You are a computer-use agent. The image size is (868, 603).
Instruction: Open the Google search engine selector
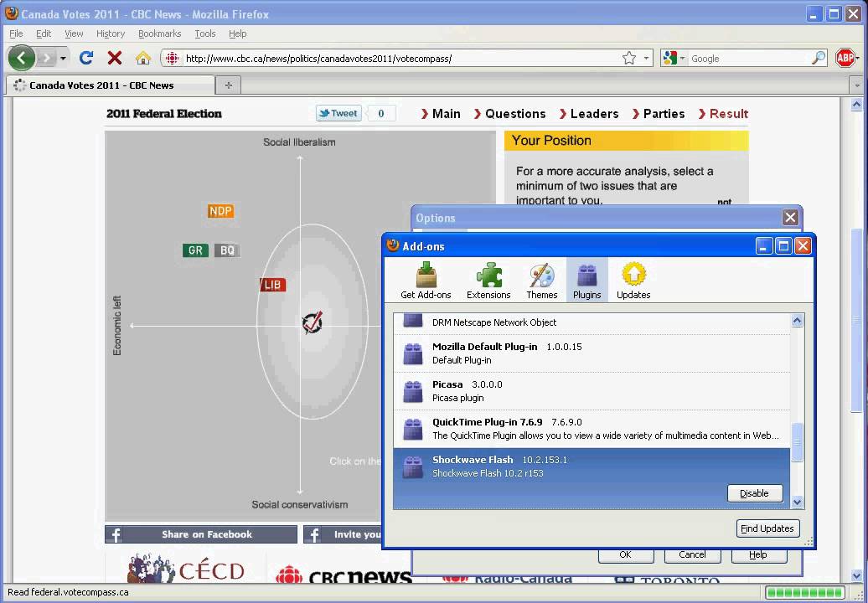[674, 58]
